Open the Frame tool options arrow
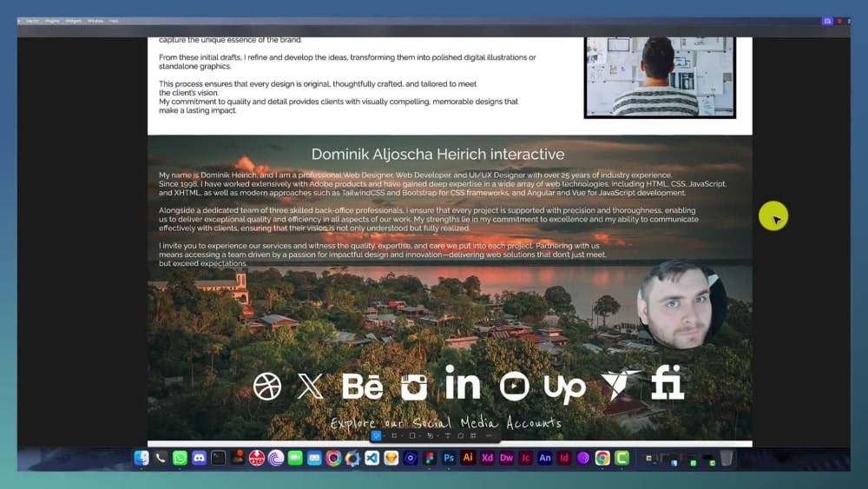868x489 pixels. pos(402,436)
